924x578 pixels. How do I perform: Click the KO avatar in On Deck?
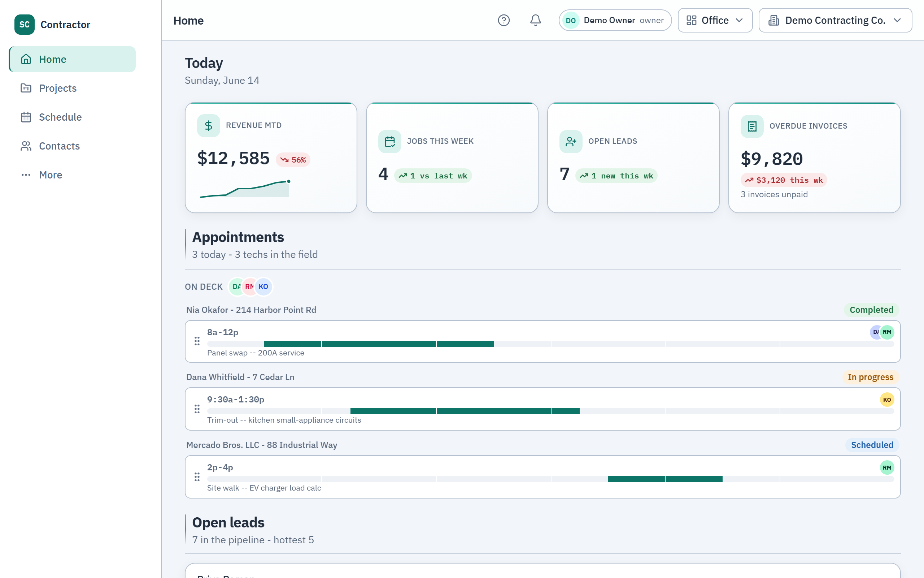[x=263, y=287]
